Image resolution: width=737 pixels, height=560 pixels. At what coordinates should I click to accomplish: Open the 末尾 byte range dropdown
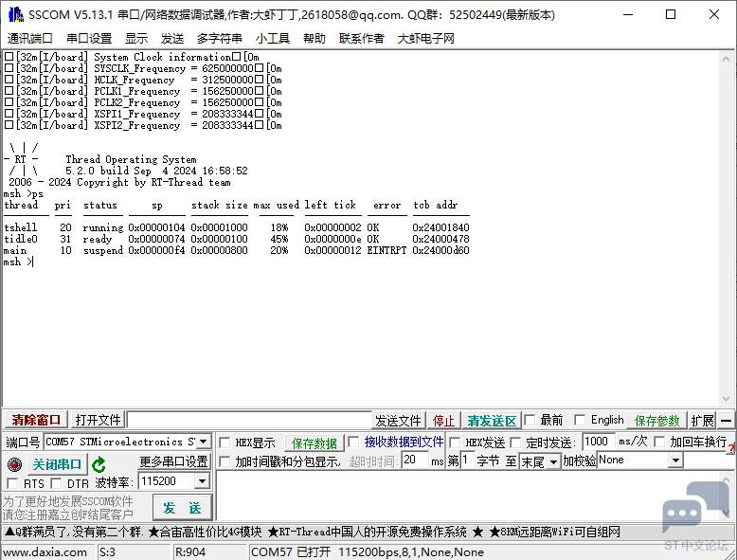pos(553,461)
